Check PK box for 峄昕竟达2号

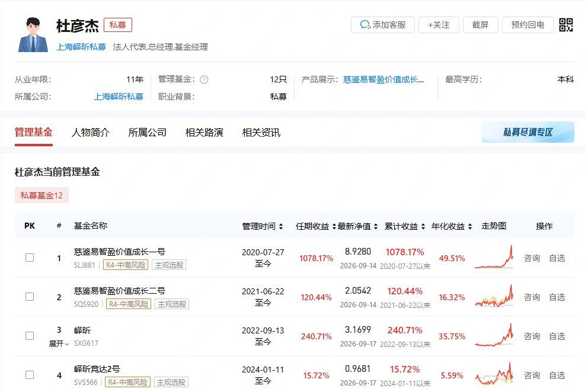pyautogui.click(x=30, y=375)
